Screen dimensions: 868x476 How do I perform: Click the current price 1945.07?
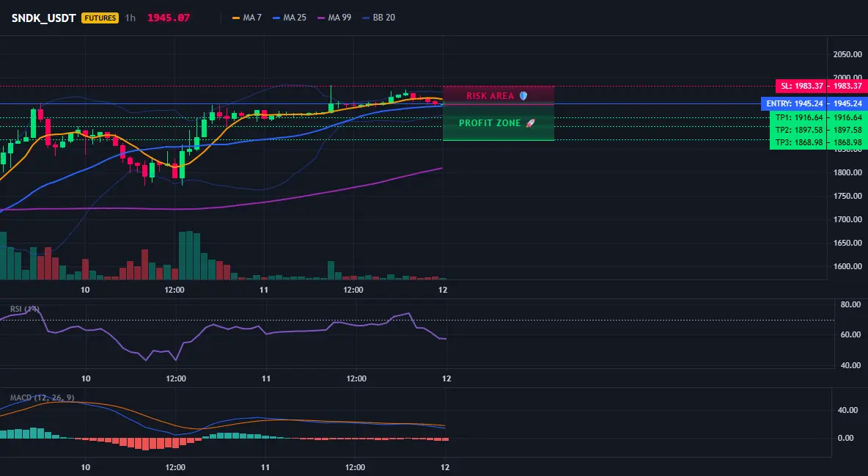pyautogui.click(x=169, y=18)
